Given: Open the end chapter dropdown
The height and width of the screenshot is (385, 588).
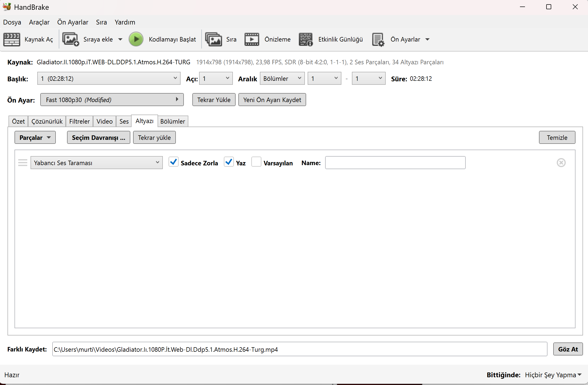Looking at the screenshot, I should [369, 79].
